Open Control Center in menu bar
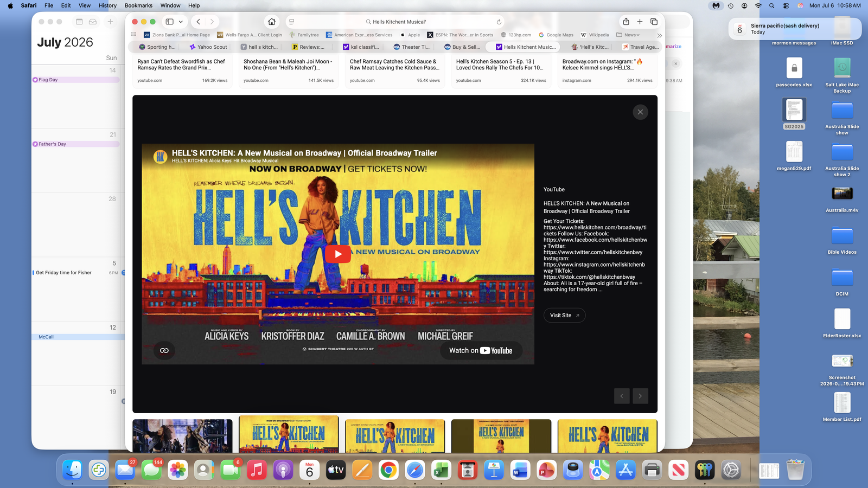This screenshot has width=868, height=488. tap(786, 5)
